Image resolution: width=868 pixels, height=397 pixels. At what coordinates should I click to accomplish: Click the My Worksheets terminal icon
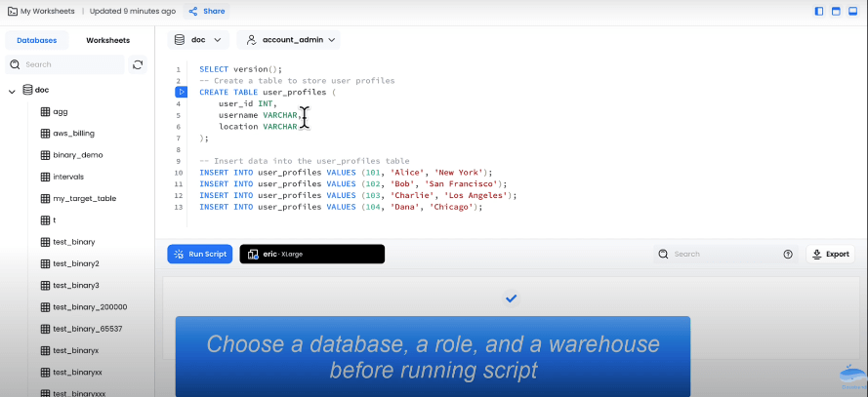12,11
